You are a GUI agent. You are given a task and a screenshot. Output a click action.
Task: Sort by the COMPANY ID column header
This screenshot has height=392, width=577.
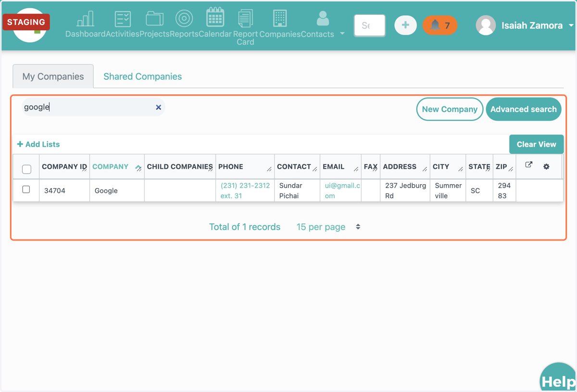pyautogui.click(x=64, y=166)
